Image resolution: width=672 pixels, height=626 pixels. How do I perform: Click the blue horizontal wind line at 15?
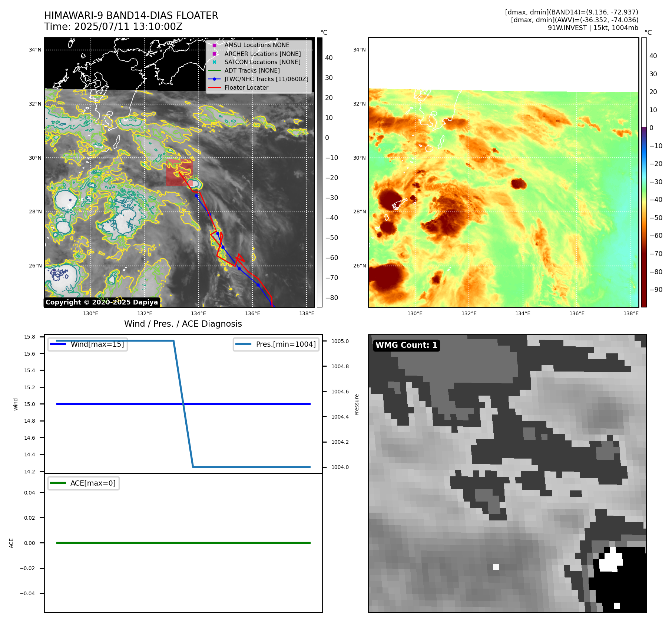tap(183, 404)
